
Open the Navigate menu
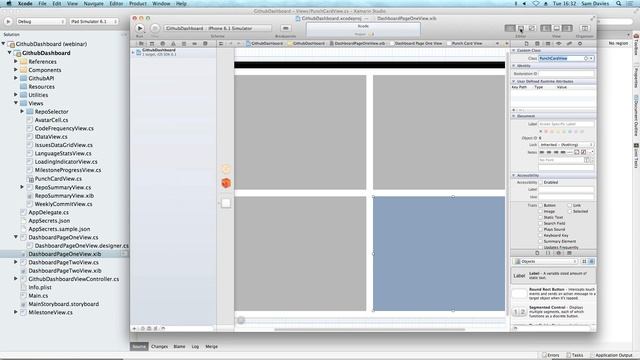93,3
